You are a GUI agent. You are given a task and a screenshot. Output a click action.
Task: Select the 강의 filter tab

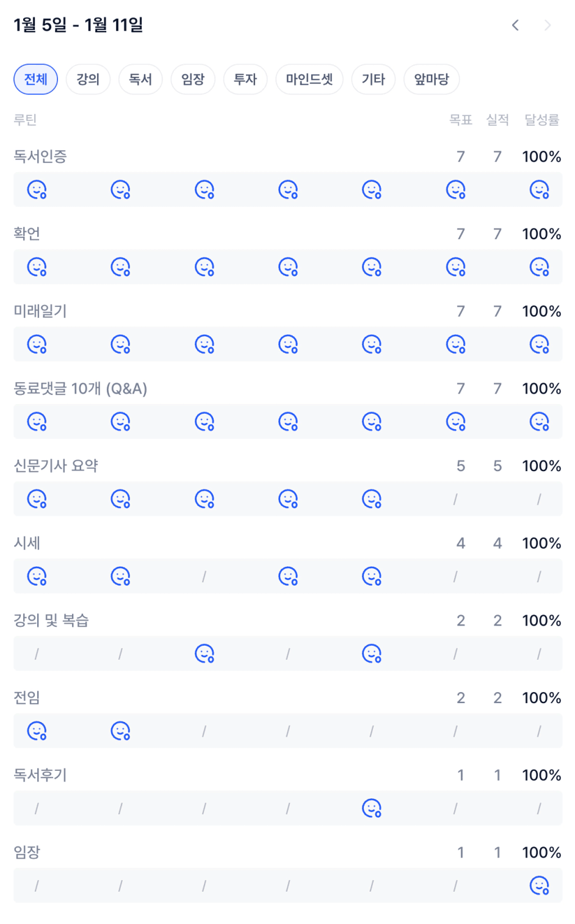[88, 79]
